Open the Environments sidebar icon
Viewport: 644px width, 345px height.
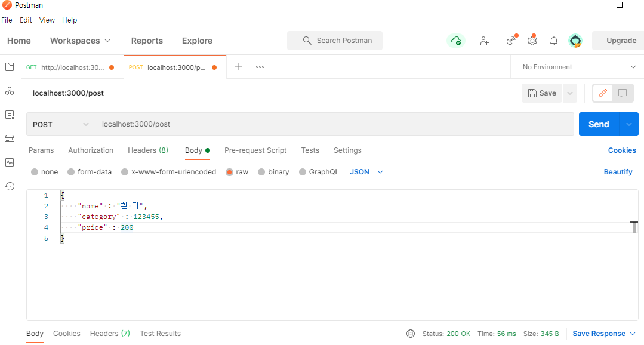(x=10, y=115)
